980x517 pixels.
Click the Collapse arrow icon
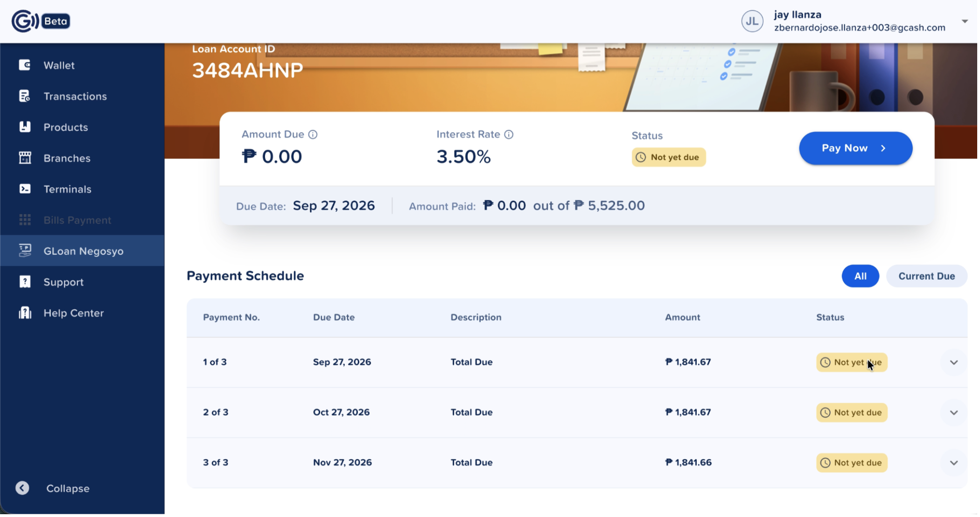[x=22, y=489]
